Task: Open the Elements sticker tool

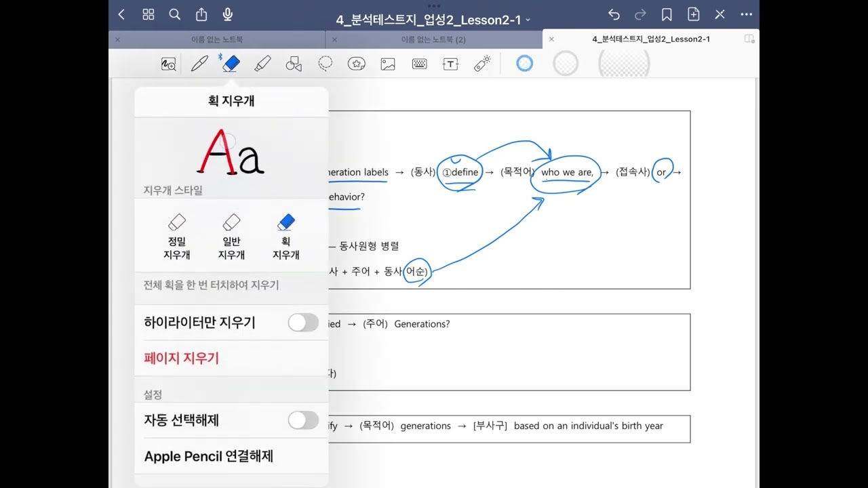Action: [x=357, y=64]
